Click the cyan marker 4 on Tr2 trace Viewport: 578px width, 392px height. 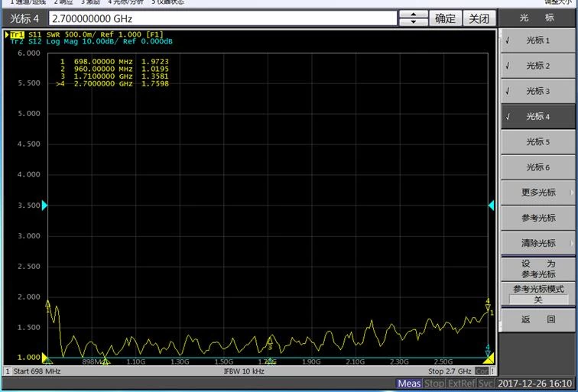tap(488, 354)
